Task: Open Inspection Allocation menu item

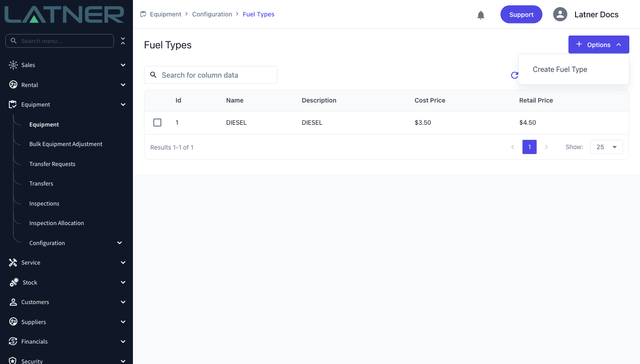Action: pos(56,223)
